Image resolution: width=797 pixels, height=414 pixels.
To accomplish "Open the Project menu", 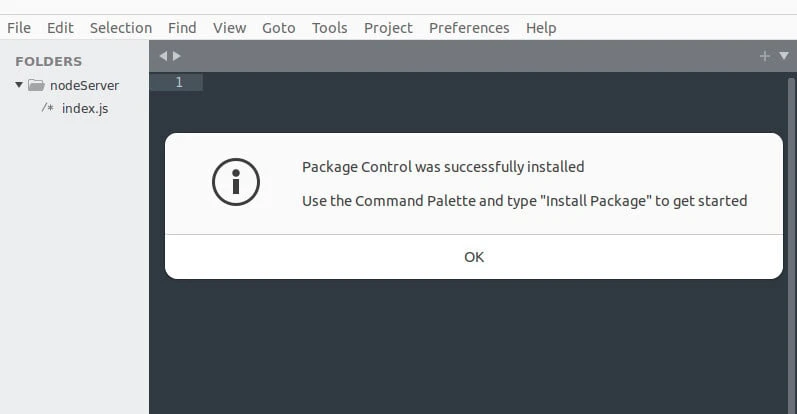I will 388,28.
